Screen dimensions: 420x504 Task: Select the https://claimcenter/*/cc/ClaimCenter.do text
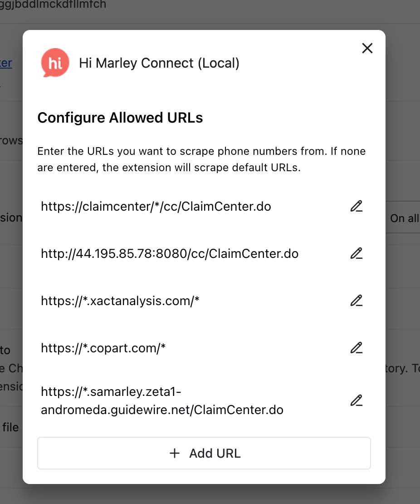(156, 207)
